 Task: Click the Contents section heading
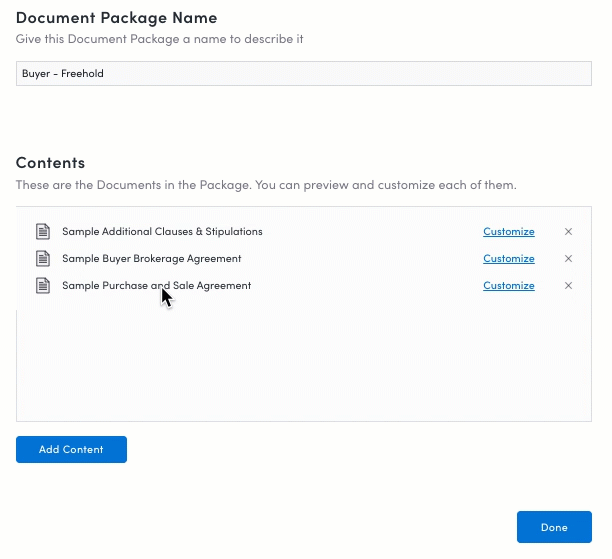click(50, 163)
